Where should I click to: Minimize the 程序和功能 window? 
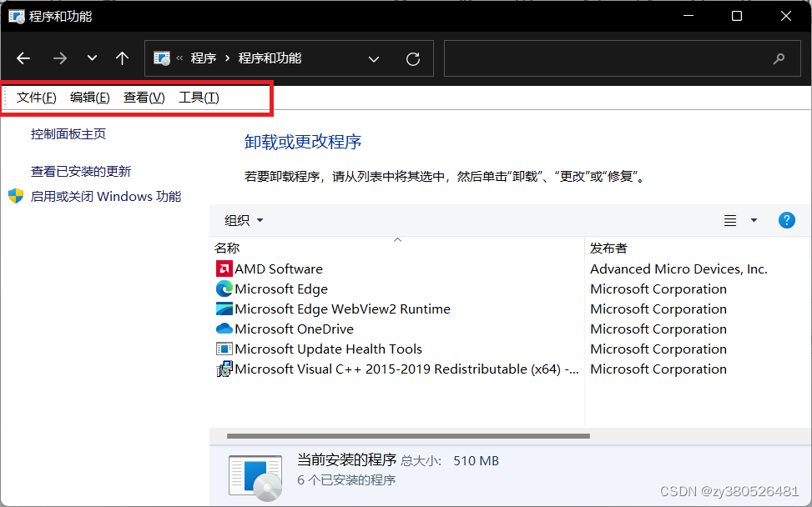688,16
